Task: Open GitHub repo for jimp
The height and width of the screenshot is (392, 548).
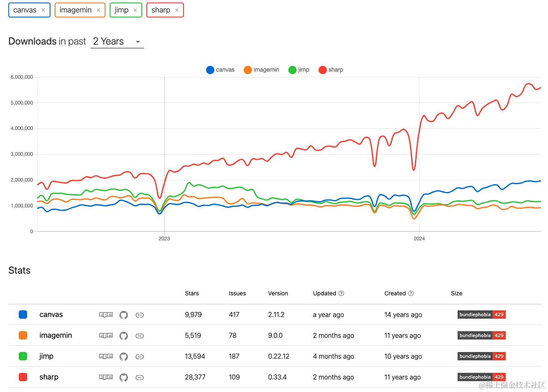Action: coord(123,357)
